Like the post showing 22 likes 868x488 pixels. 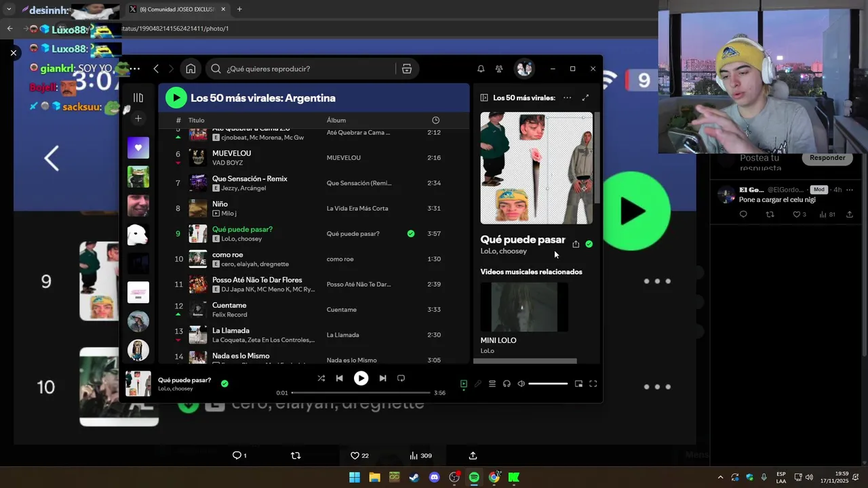pyautogui.click(x=359, y=455)
